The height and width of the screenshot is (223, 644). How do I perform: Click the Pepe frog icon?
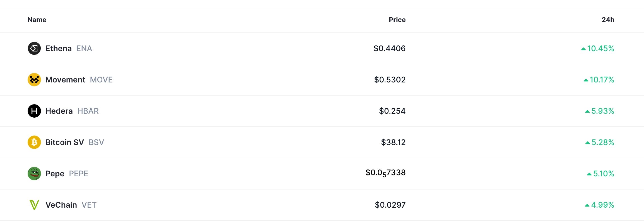pos(34,174)
